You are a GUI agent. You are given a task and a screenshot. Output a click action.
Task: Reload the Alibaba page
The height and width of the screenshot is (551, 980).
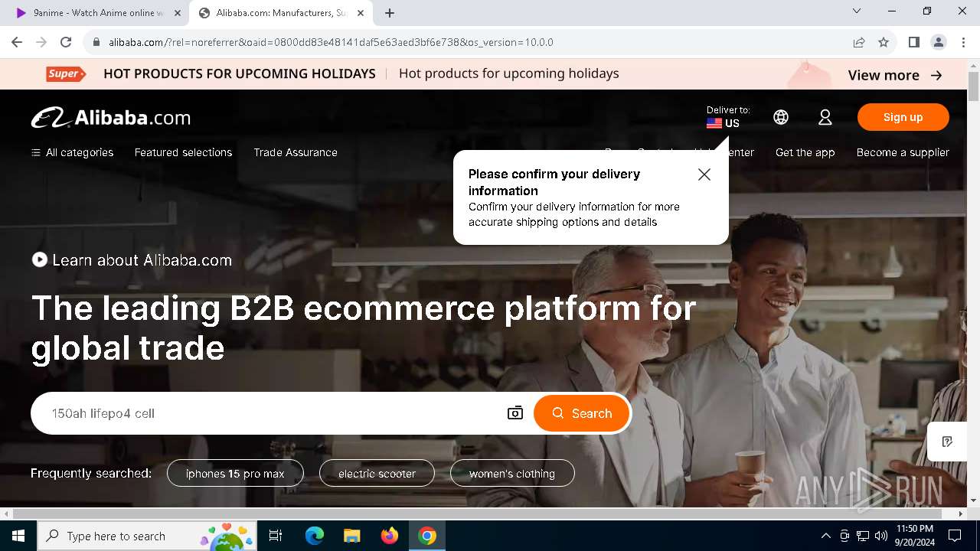[66, 42]
